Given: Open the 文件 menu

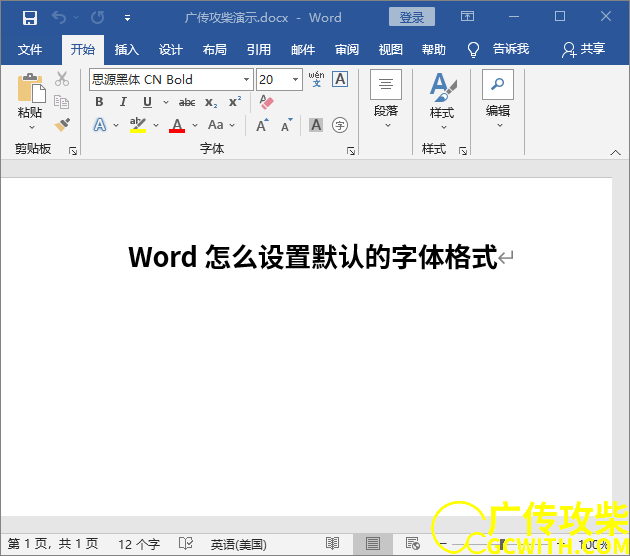Looking at the screenshot, I should click(30, 49).
